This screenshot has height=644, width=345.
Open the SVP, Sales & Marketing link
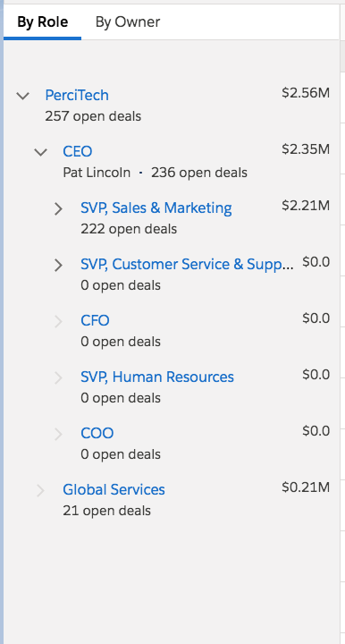point(156,208)
